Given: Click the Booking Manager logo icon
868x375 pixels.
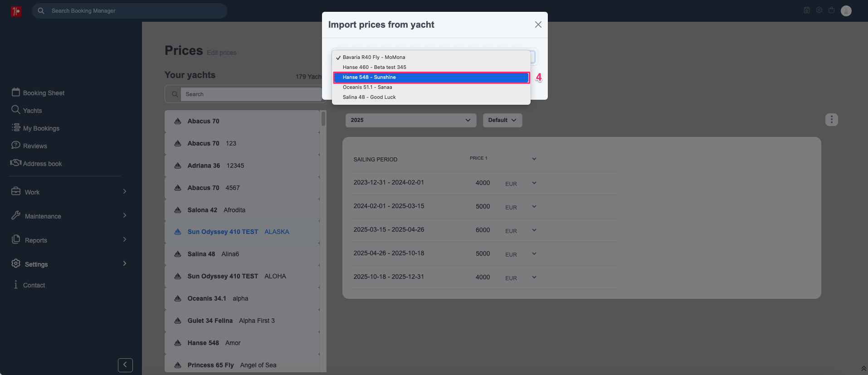Looking at the screenshot, I should click(16, 11).
